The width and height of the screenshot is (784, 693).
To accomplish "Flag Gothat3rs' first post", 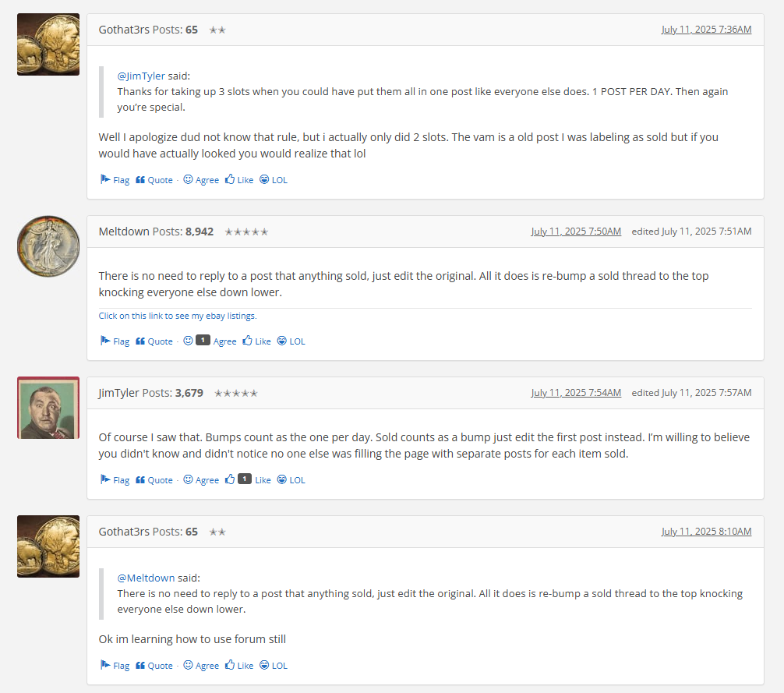I will pyautogui.click(x=115, y=180).
